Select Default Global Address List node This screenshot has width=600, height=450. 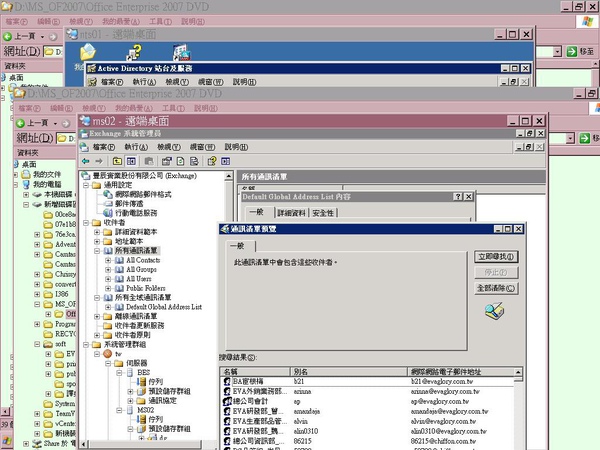click(164, 307)
